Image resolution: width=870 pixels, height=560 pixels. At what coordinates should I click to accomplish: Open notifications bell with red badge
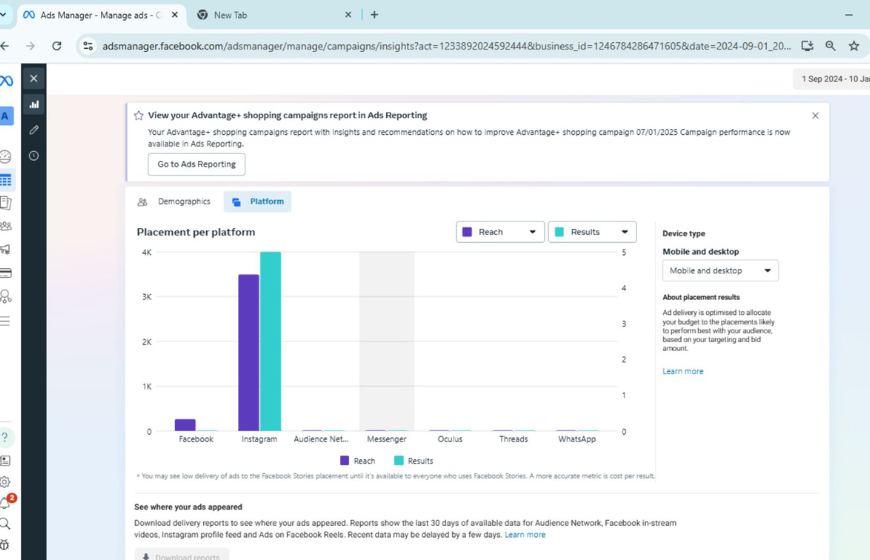tap(6, 502)
